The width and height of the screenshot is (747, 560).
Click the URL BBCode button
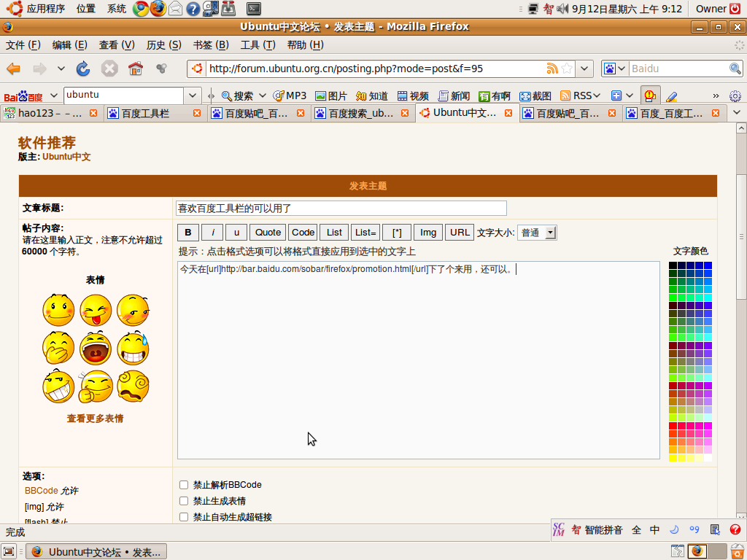tap(460, 233)
